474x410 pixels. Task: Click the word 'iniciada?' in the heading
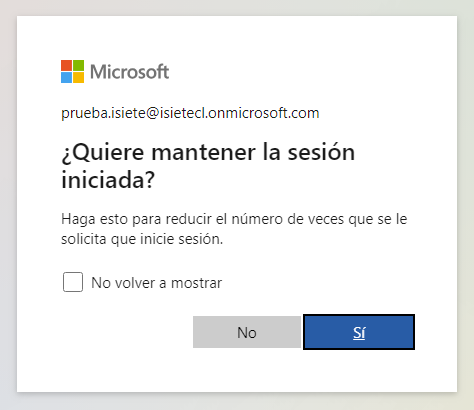[108, 180]
